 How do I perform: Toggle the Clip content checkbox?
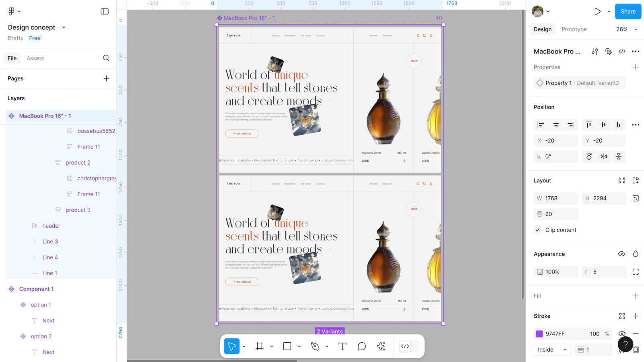coord(538,230)
